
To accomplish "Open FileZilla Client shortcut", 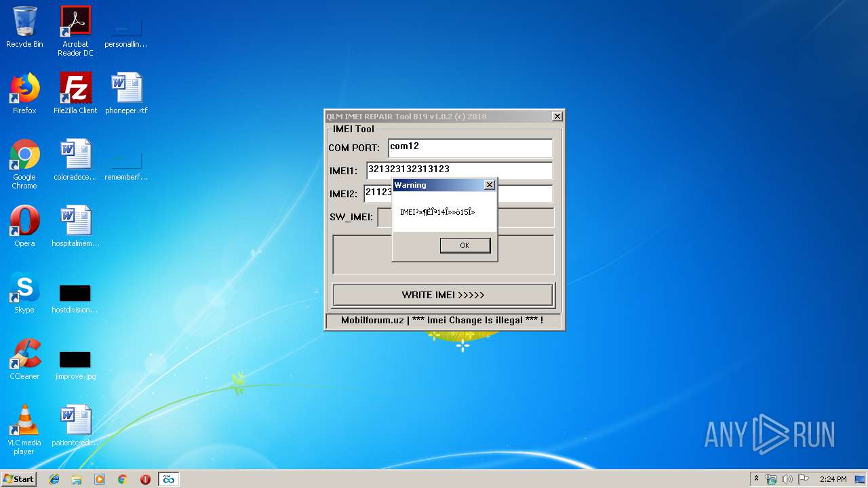I will pos(75,94).
